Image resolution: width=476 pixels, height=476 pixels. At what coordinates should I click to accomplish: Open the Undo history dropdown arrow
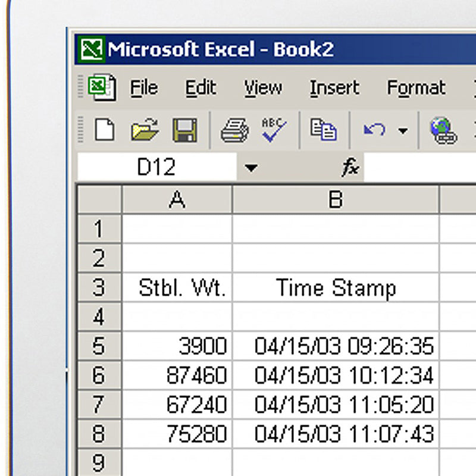tap(402, 130)
